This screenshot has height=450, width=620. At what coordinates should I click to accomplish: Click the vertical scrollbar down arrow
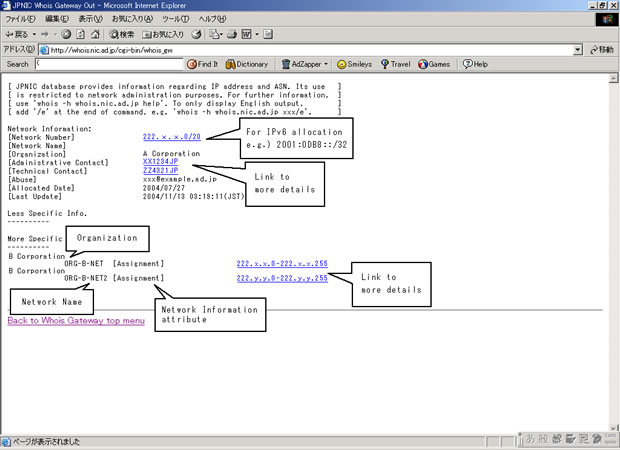pos(613,428)
